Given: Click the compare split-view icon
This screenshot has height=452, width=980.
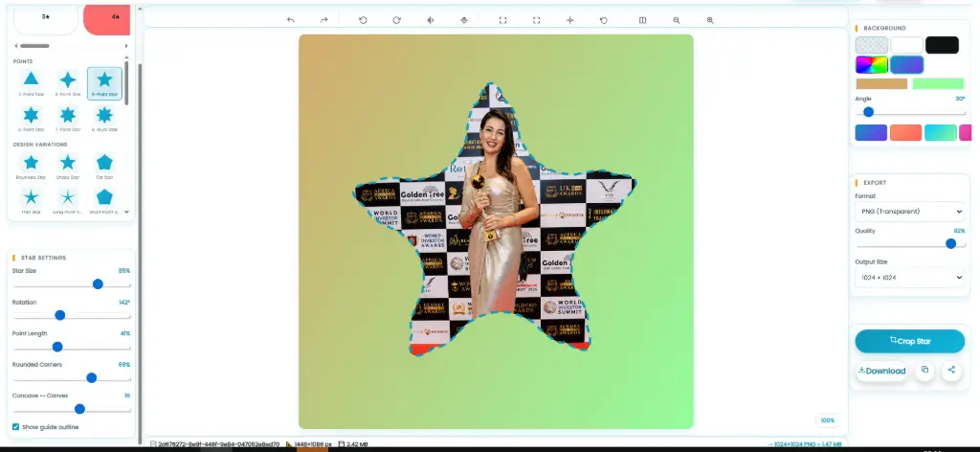Looking at the screenshot, I should (642, 20).
